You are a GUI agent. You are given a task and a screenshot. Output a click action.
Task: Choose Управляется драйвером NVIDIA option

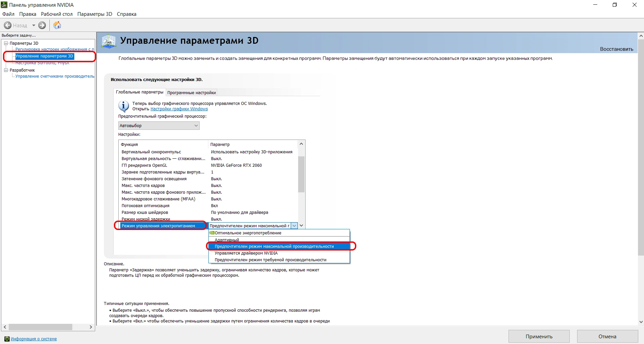tap(246, 253)
